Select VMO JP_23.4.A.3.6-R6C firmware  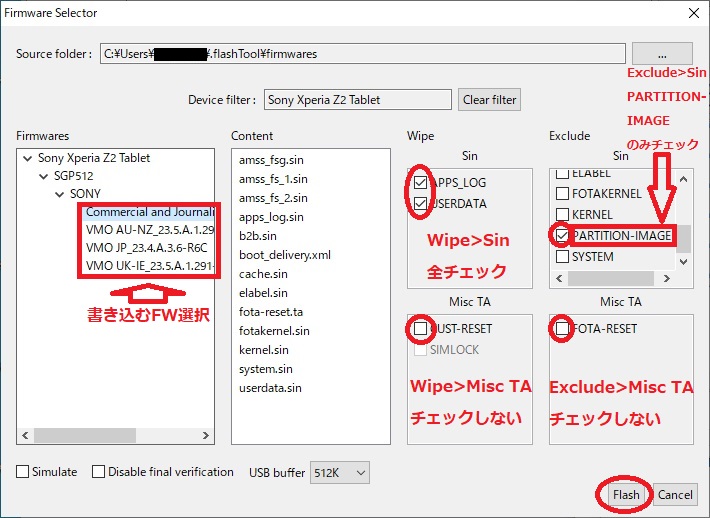pos(146,248)
